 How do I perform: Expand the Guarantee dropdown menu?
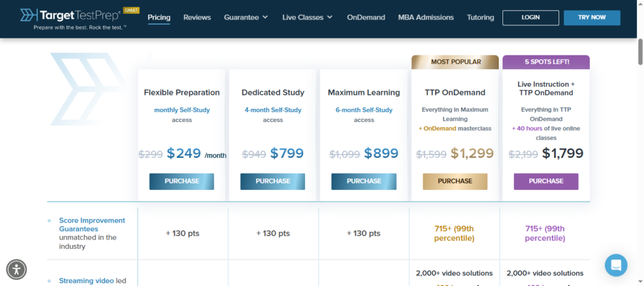coord(246,18)
